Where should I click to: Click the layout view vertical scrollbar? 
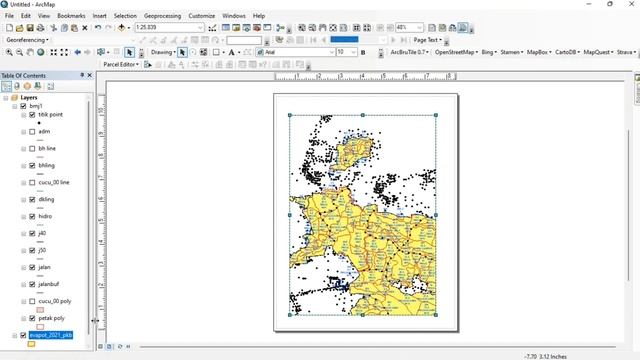(628, 205)
